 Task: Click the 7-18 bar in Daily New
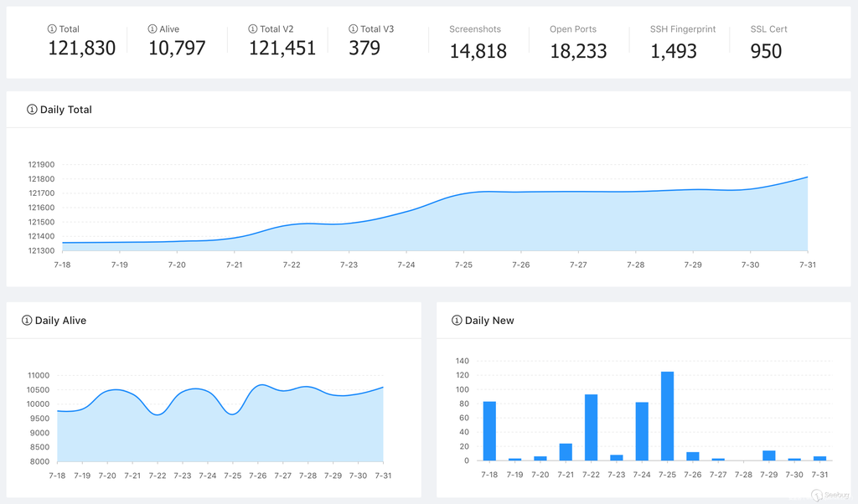click(x=489, y=431)
